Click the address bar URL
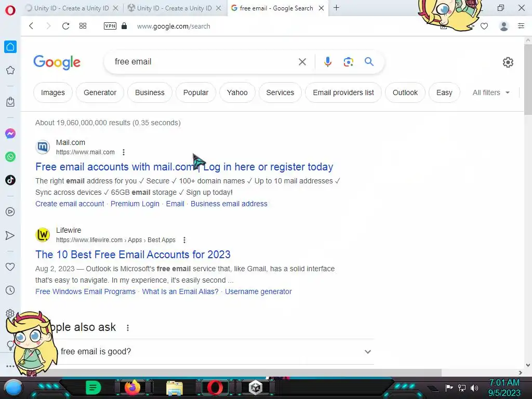This screenshot has height=399, width=532. pos(174,26)
